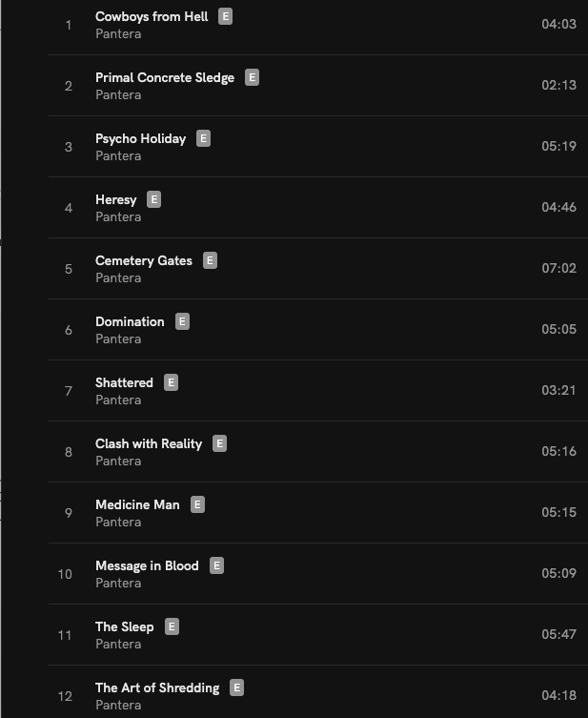Click the explicit badge beside Medicine Man

coord(197,504)
